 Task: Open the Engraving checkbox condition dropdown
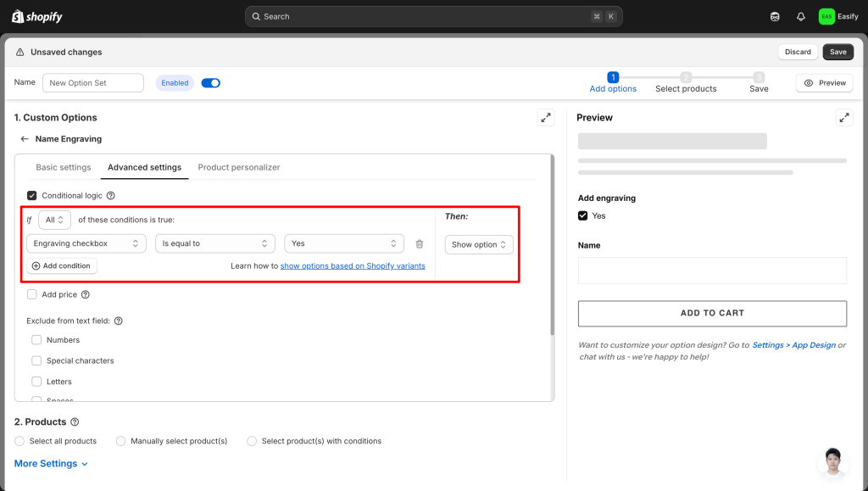point(86,244)
